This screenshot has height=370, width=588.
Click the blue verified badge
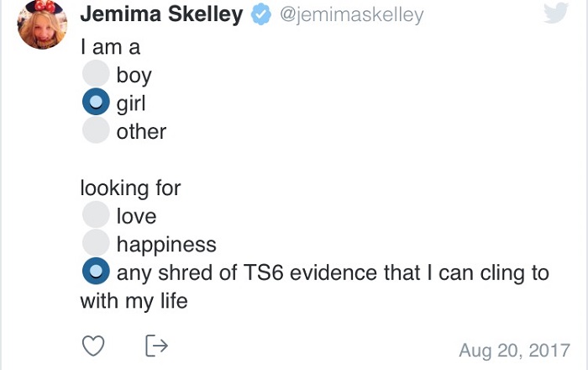(260, 15)
